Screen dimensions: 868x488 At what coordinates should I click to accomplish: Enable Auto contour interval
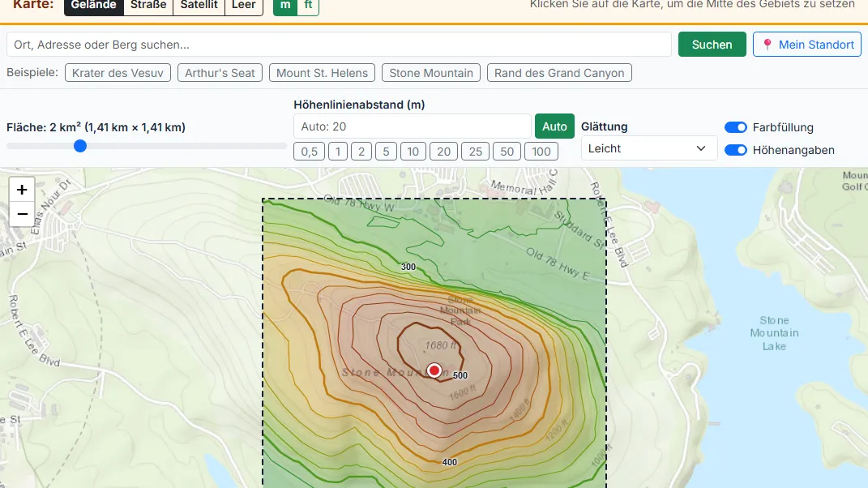[x=554, y=126]
